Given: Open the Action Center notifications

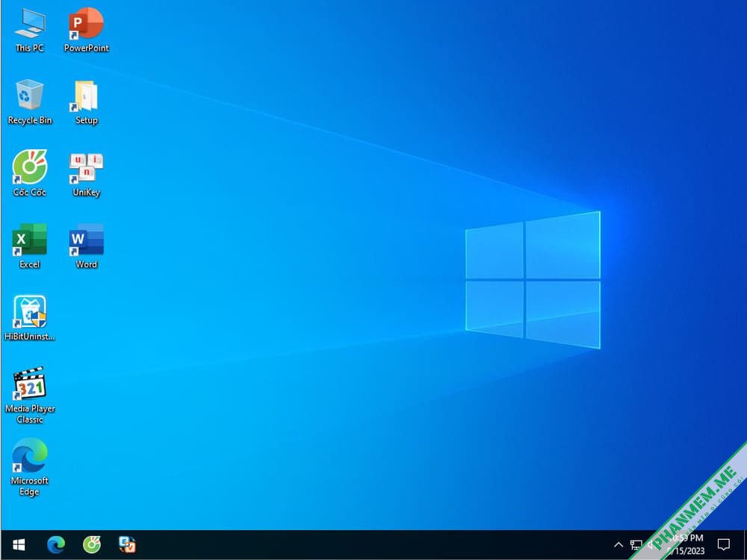Looking at the screenshot, I should click(x=724, y=544).
